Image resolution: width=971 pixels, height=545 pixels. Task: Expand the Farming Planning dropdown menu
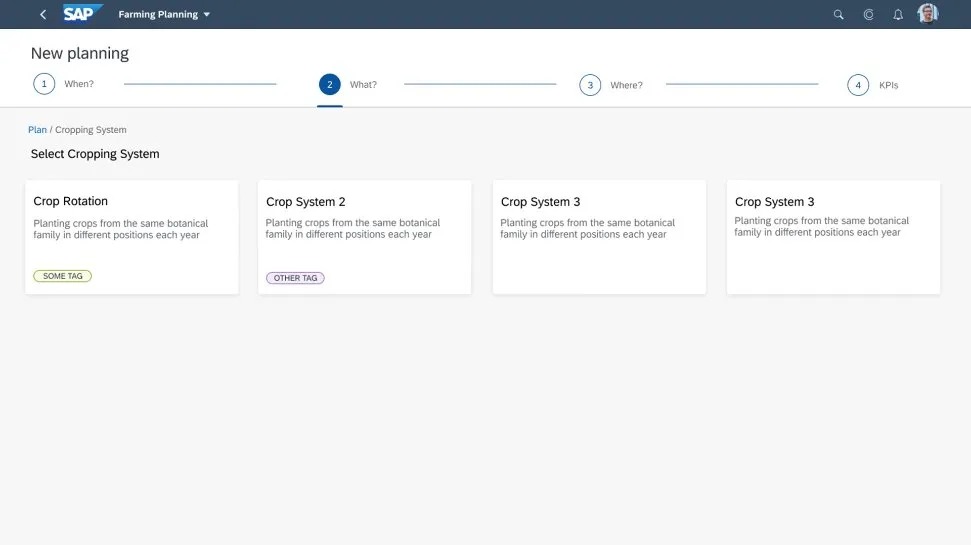pos(206,15)
